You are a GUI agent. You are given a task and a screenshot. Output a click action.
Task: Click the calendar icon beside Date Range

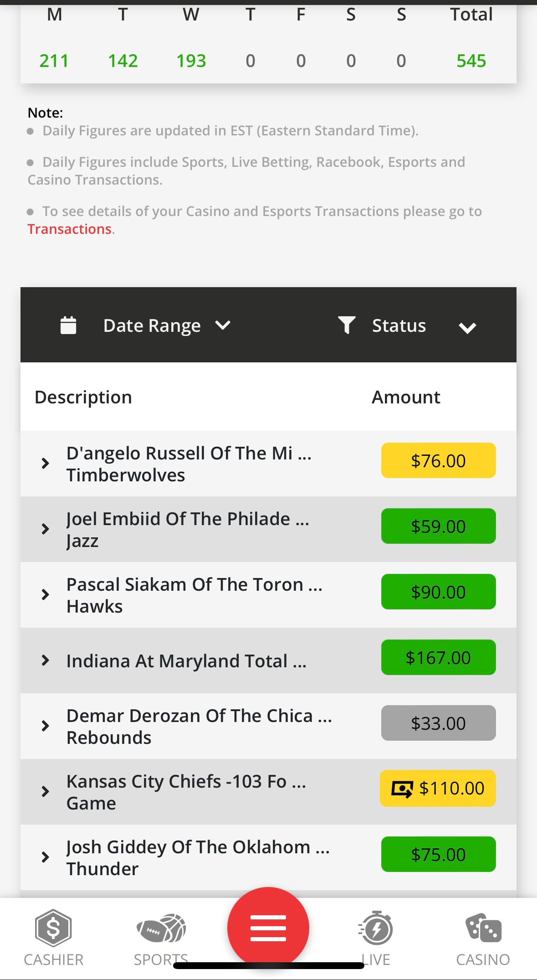(68, 325)
